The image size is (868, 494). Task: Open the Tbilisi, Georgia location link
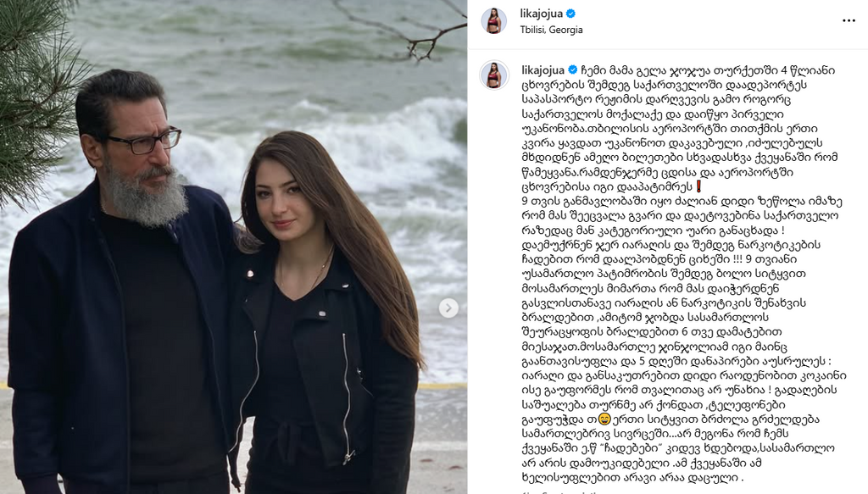[x=551, y=30]
